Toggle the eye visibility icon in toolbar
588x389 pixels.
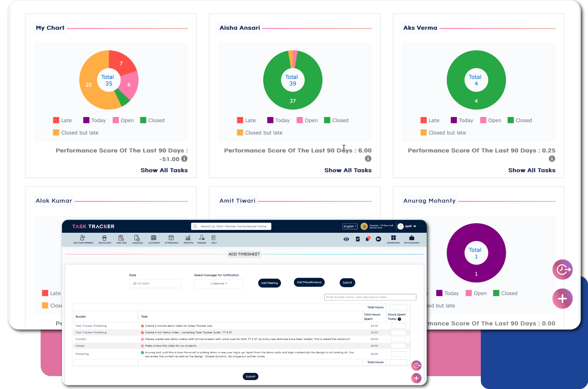click(x=346, y=239)
